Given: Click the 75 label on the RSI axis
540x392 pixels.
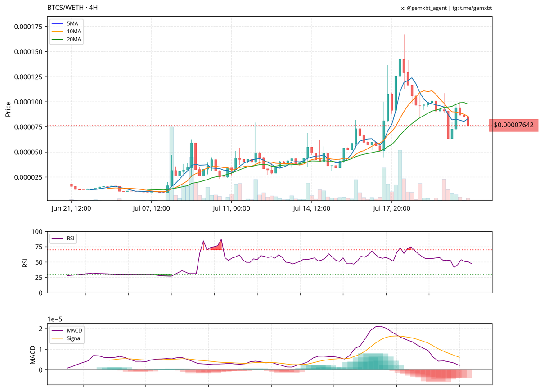Looking at the screenshot, I should (39, 247).
